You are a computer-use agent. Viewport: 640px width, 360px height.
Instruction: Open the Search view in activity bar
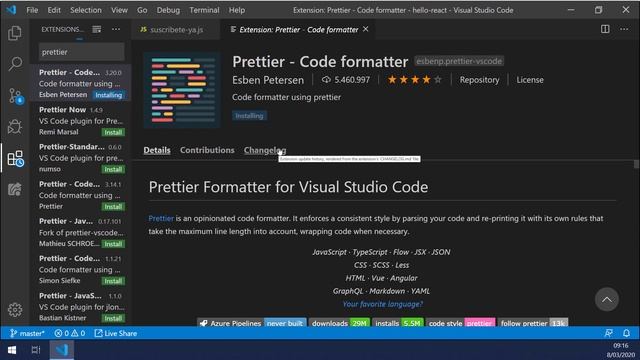coord(15,64)
